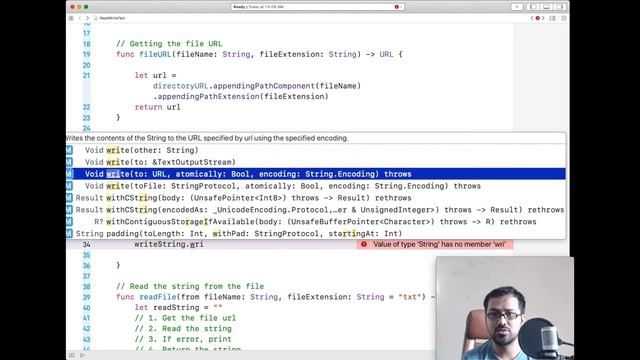Select write(to: URL, atomically:, encoding:) suggestion
Image resolution: width=640 pixels, height=360 pixels.
tap(316, 174)
